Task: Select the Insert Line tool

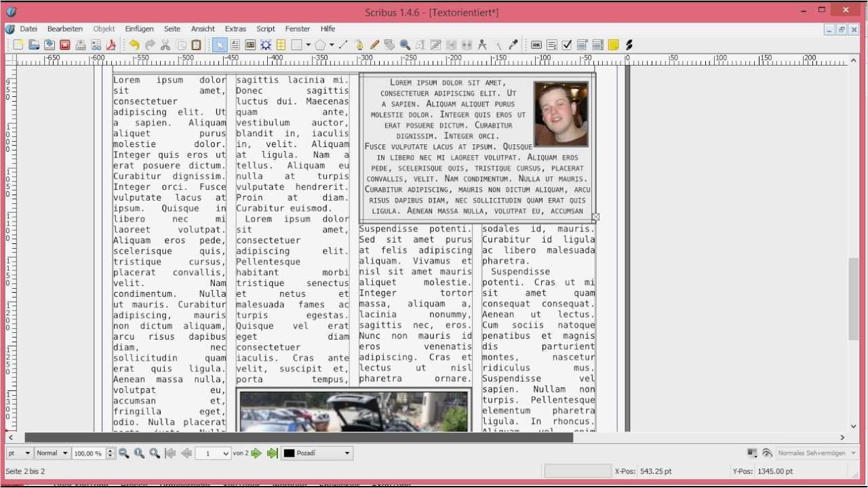Action: (x=342, y=45)
